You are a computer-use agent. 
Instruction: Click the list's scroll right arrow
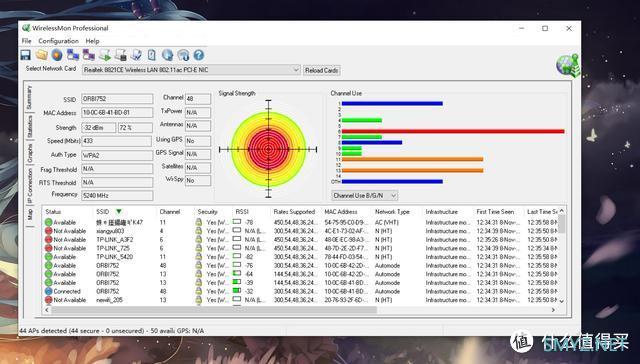(x=553, y=310)
